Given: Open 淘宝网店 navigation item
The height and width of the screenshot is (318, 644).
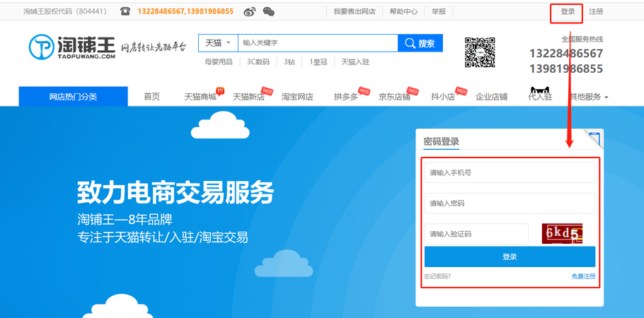Looking at the screenshot, I should tap(297, 97).
